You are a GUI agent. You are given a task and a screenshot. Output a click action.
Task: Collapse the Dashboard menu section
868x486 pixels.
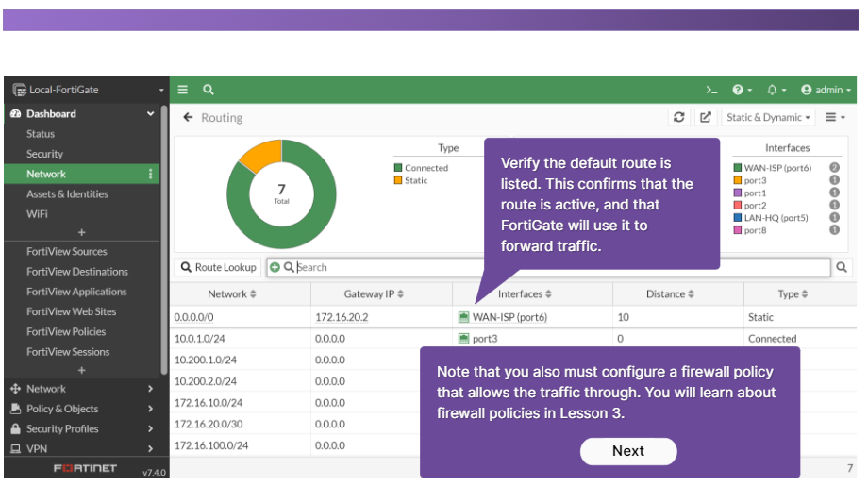coord(151,114)
